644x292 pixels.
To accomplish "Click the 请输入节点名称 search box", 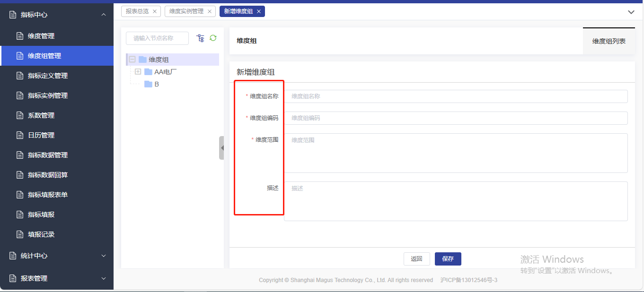I will coord(157,38).
